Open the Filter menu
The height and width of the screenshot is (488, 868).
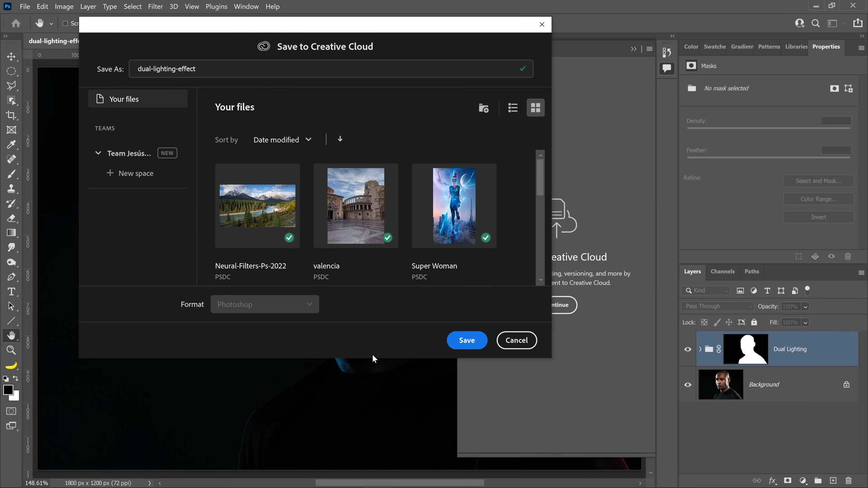pyautogui.click(x=155, y=6)
